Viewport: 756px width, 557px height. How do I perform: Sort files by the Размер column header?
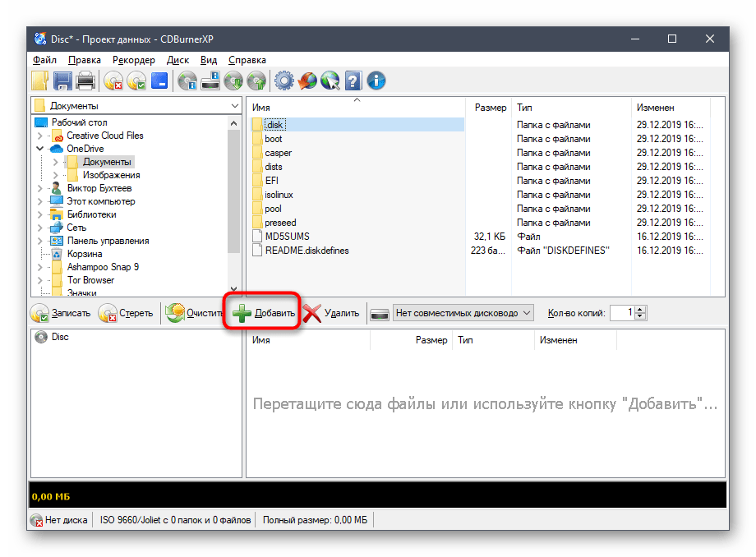[491, 108]
